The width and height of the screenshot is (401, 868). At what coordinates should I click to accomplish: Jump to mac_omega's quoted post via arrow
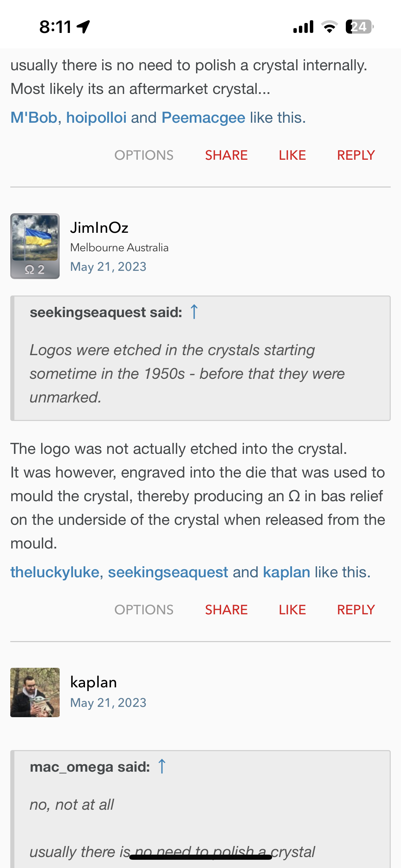coord(162,767)
